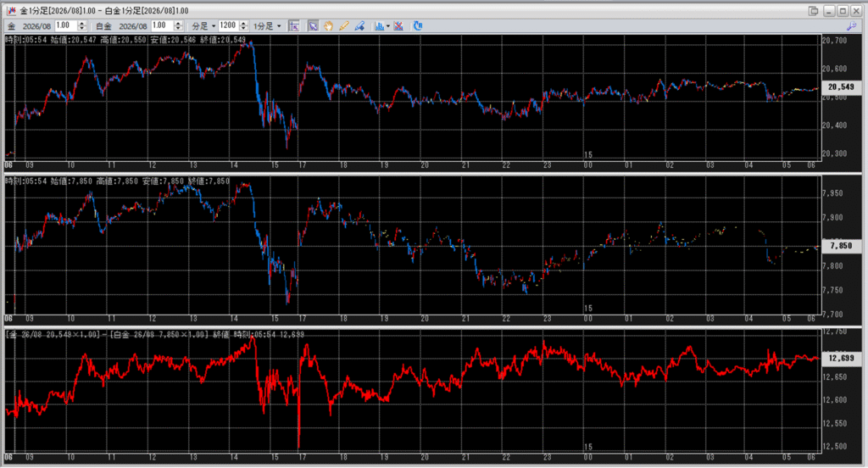868x468 pixels.
Task: Click the refresh chart icon
Action: [418, 25]
